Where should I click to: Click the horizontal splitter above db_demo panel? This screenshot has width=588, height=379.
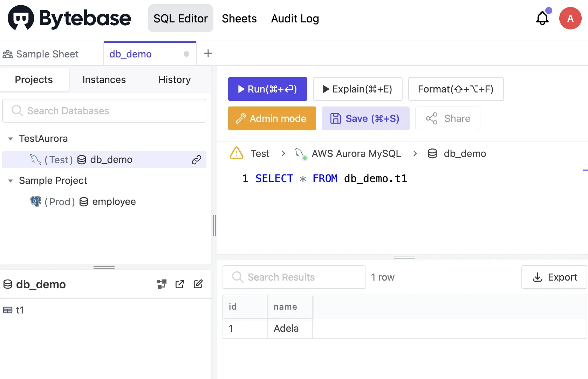click(104, 268)
